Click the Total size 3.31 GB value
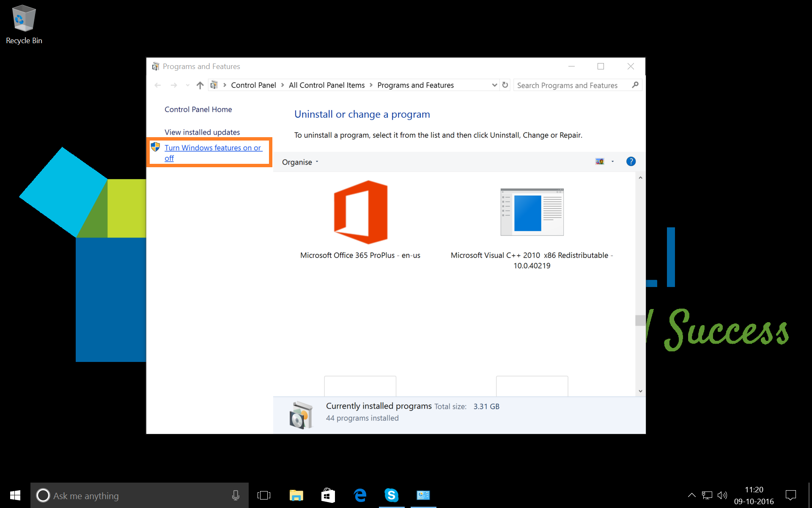The height and width of the screenshot is (508, 812). tap(486, 406)
